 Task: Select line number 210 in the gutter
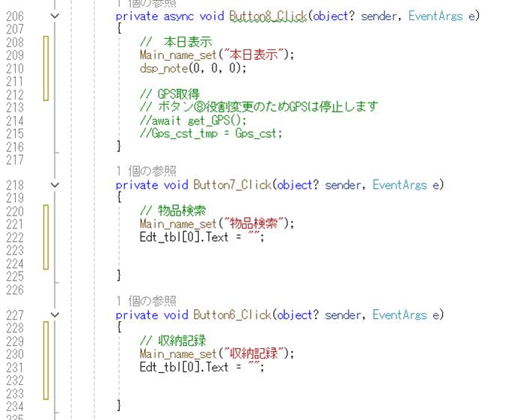pos(14,69)
